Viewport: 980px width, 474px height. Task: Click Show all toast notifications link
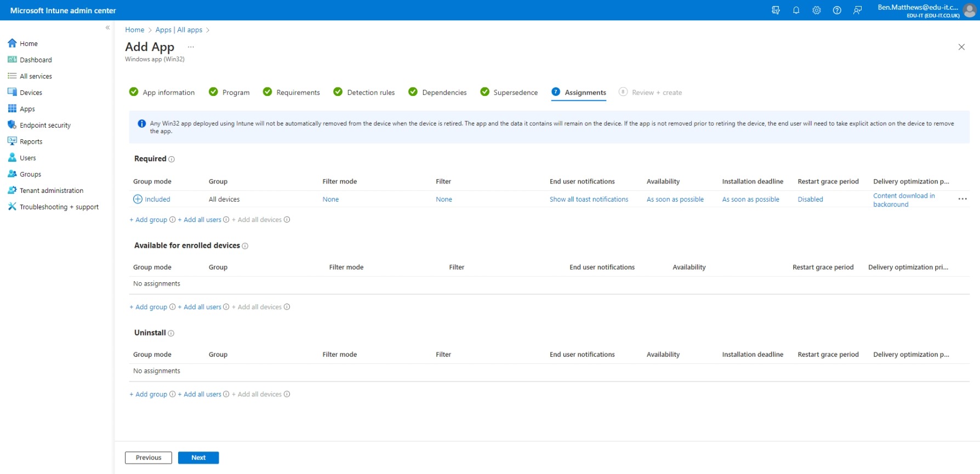pos(589,199)
